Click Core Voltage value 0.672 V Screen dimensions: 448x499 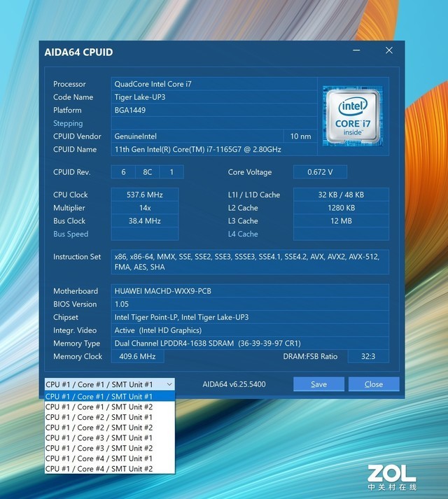(320, 172)
